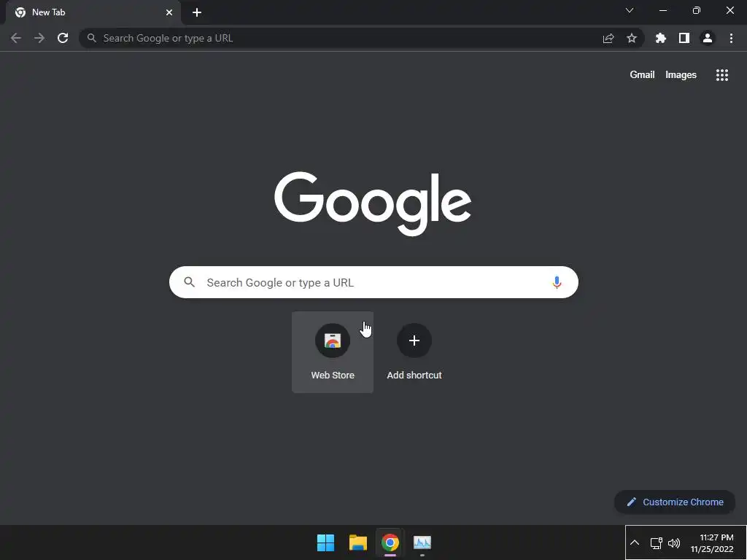This screenshot has width=747, height=560.
Task: Open the network status tray icon
Action: (657, 542)
